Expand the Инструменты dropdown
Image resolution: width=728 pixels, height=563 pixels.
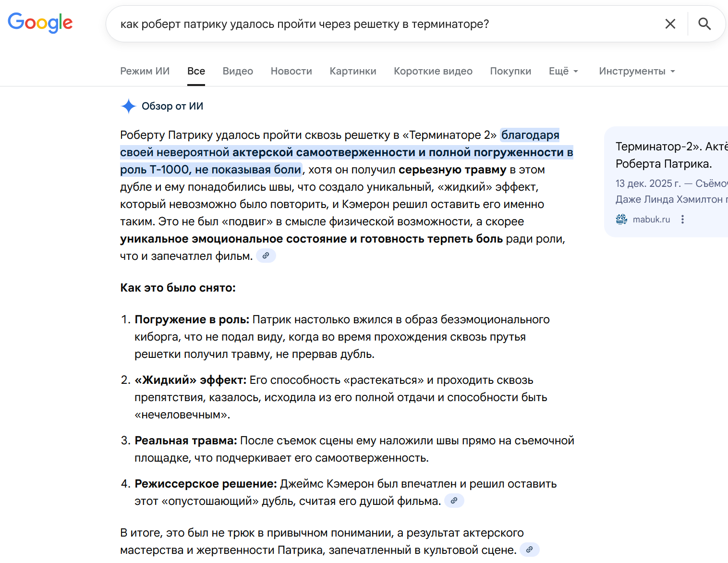click(637, 71)
